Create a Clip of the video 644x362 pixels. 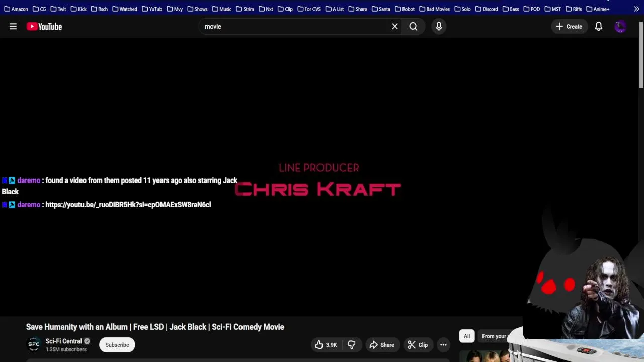coord(418,345)
